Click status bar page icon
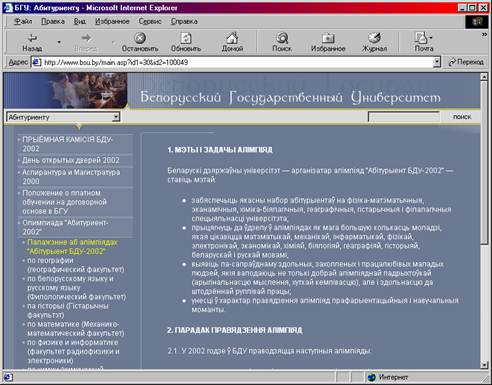Screen dimensions: 492x385 (8, 377)
